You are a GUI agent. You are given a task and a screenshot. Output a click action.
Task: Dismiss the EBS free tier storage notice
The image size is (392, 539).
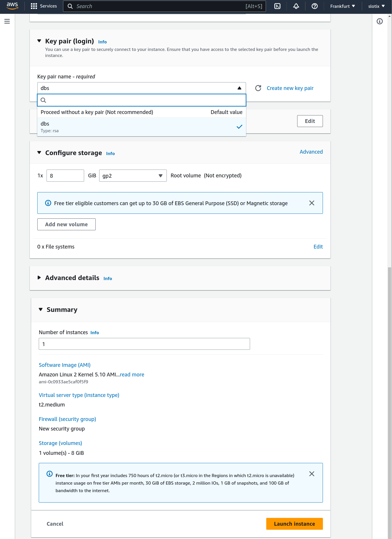pos(312,203)
